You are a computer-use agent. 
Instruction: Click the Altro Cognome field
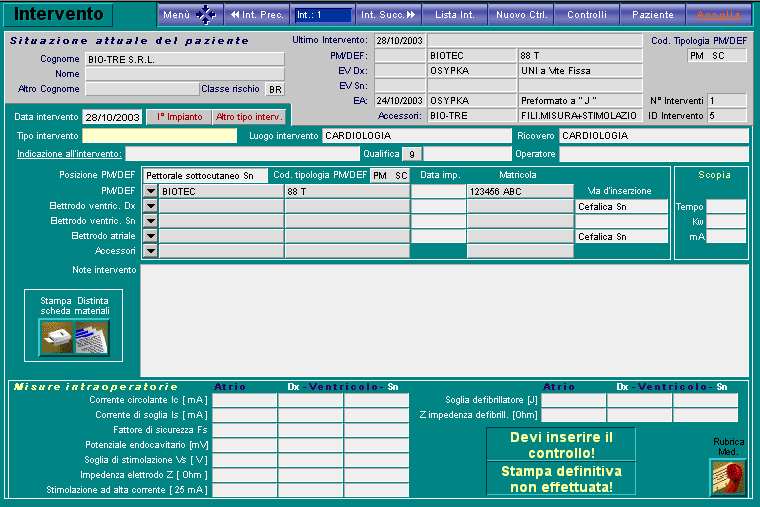point(142,90)
